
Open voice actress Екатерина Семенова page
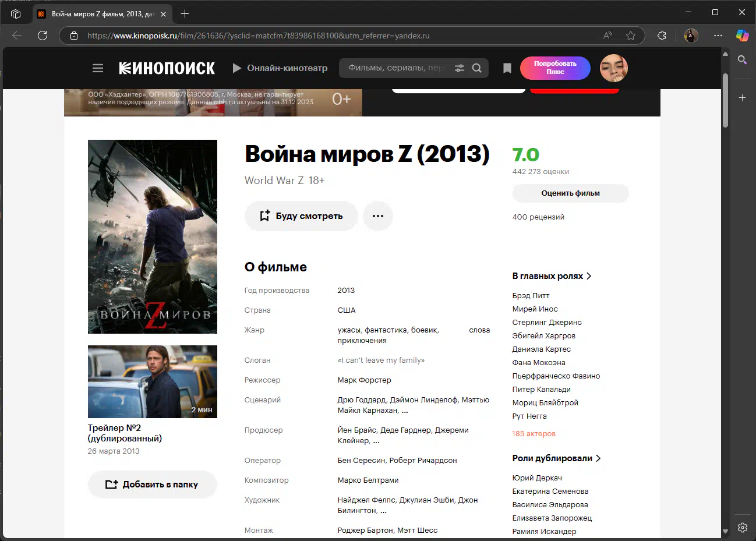pyautogui.click(x=550, y=492)
